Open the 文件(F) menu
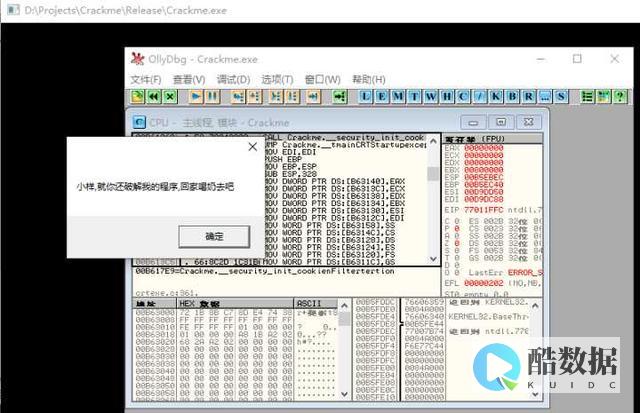This screenshot has height=413, width=640. click(x=146, y=80)
